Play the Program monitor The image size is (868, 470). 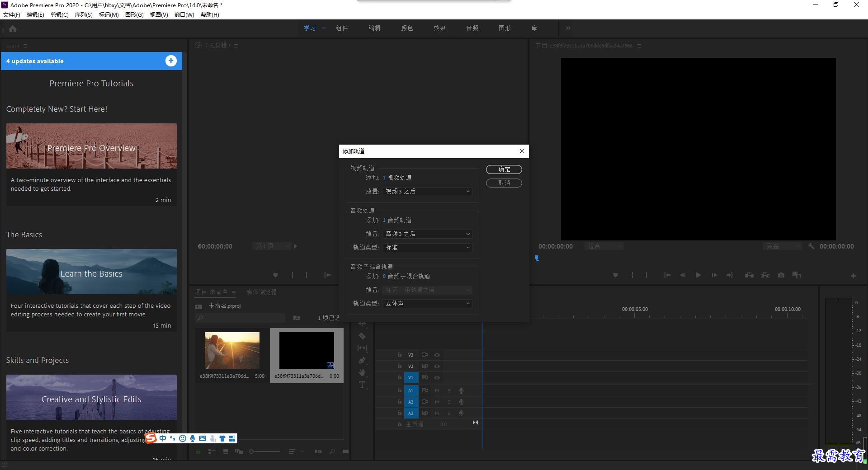(698, 275)
